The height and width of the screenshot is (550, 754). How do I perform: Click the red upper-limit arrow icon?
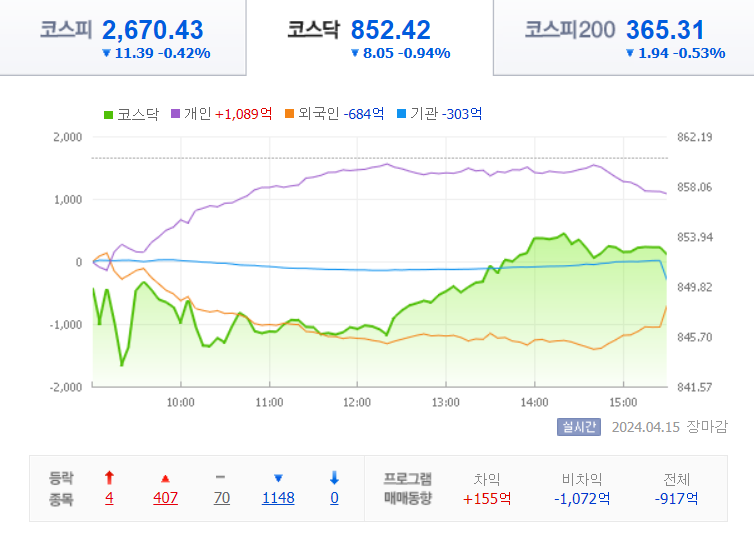click(109, 477)
